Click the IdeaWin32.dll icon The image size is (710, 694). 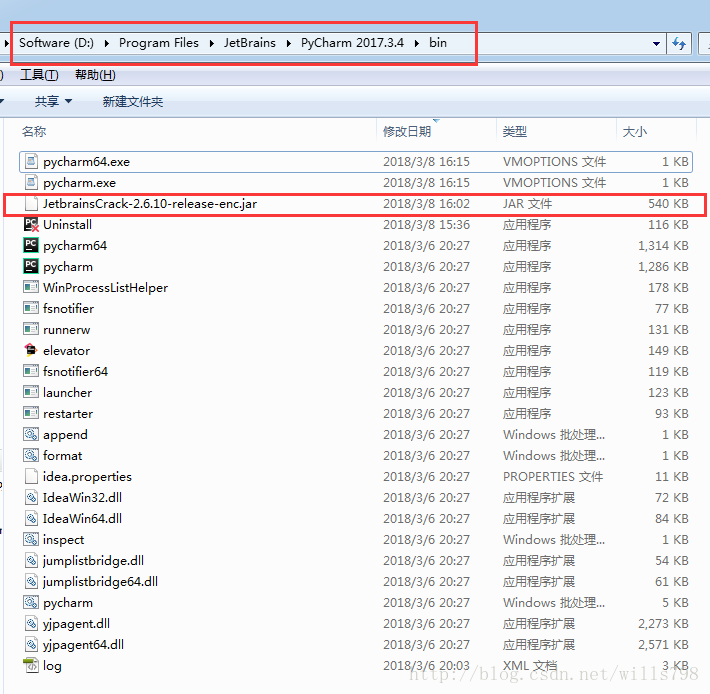[x=31, y=497]
